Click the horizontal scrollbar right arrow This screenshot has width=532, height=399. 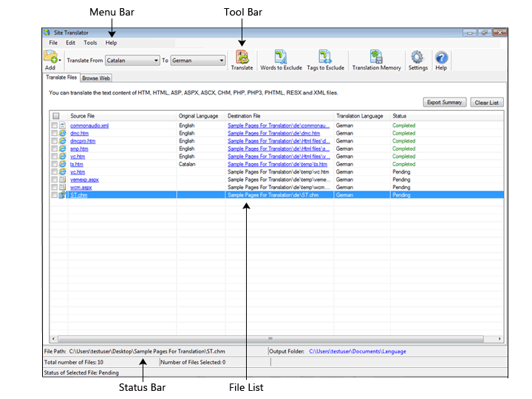pyautogui.click(x=499, y=338)
